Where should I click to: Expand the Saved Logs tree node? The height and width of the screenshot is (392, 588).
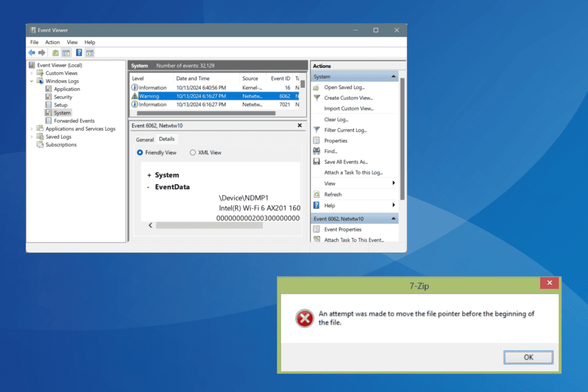click(32, 137)
